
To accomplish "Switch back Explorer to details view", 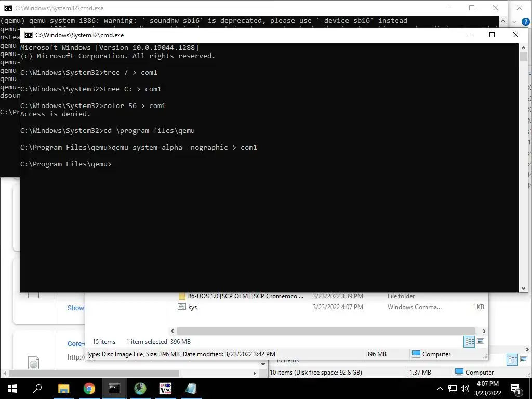I will pyautogui.click(x=512, y=360).
